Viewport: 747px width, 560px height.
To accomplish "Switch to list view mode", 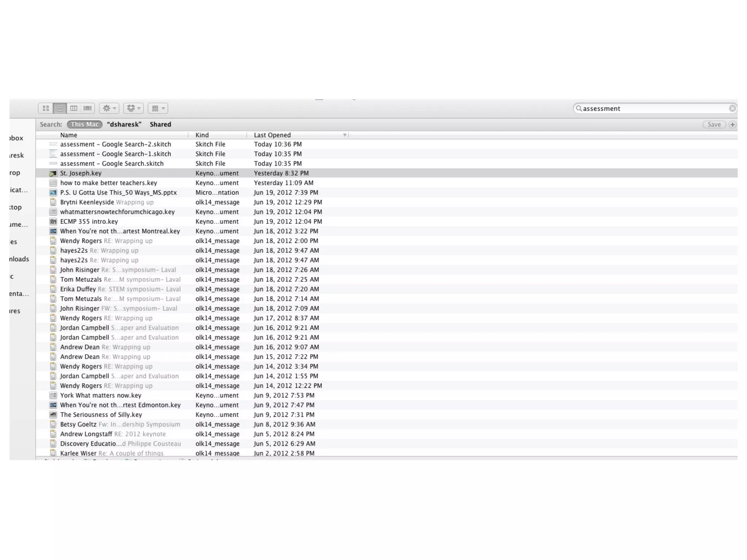I will tap(60, 108).
